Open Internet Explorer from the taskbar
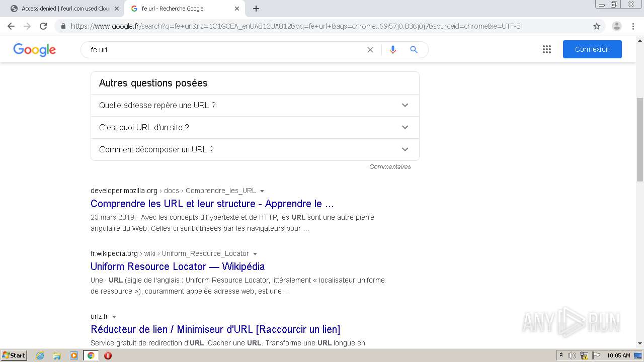Viewport: 644px width, 362px height. click(x=40, y=355)
